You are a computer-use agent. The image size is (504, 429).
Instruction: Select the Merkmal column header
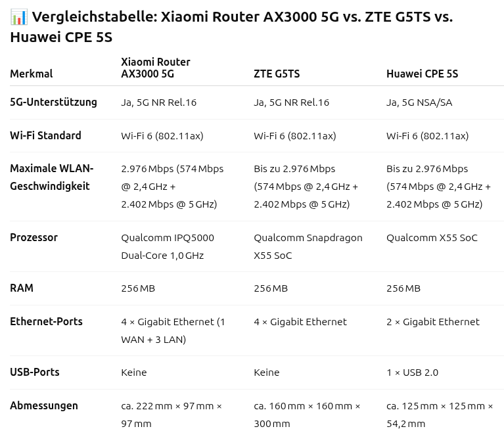click(31, 74)
